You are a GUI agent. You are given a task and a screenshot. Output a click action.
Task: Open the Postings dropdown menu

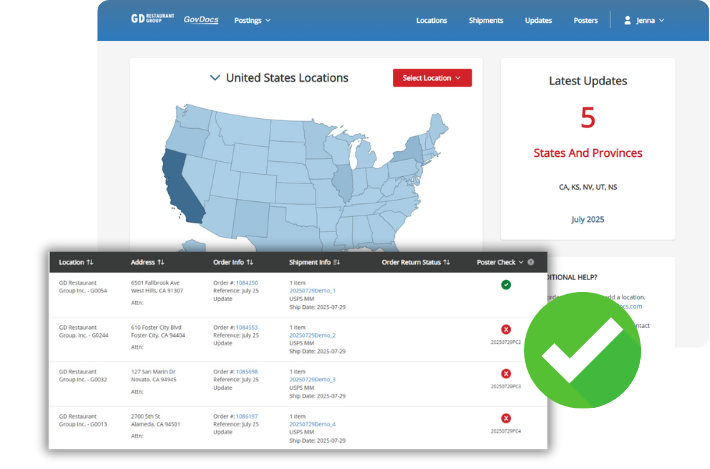coord(252,20)
